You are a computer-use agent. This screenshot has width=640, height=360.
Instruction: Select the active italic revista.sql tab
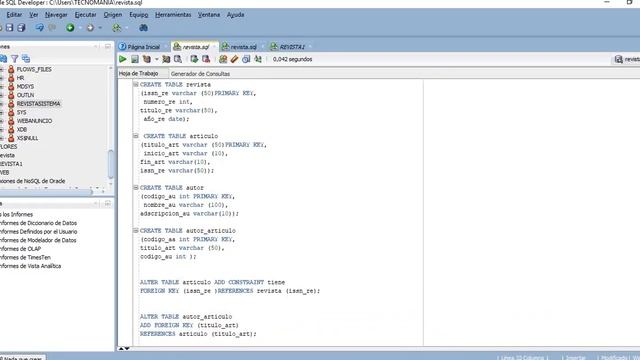[x=195, y=47]
